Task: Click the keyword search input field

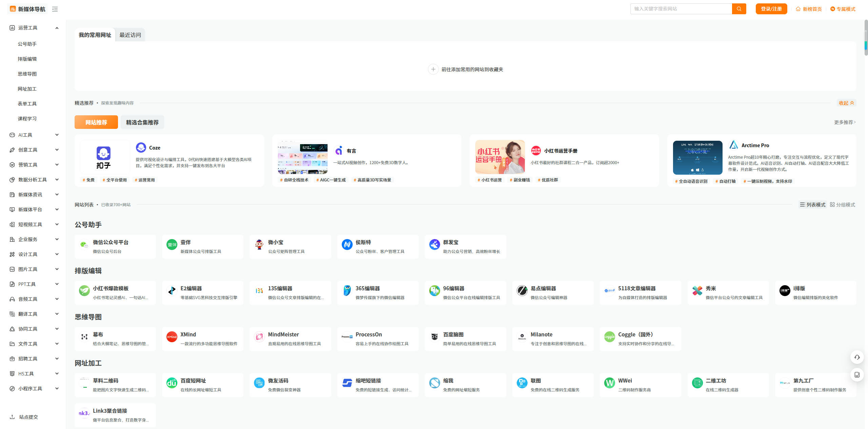Action: [x=681, y=9]
